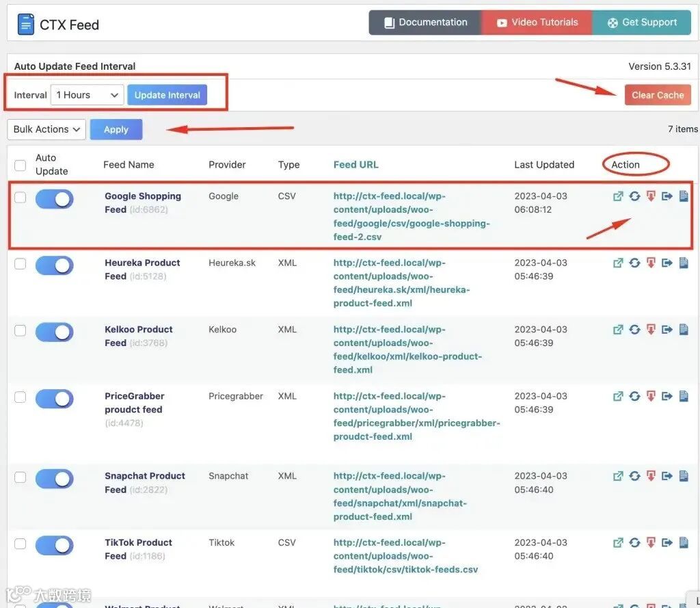Tick the PriceGrabber proudct feed checkbox

pos(20,397)
